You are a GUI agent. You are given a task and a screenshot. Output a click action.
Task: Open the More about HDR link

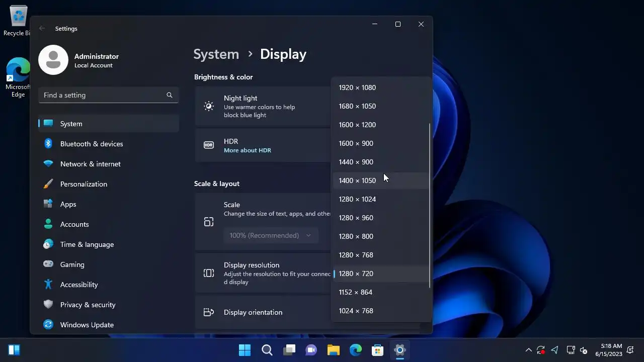pyautogui.click(x=248, y=150)
